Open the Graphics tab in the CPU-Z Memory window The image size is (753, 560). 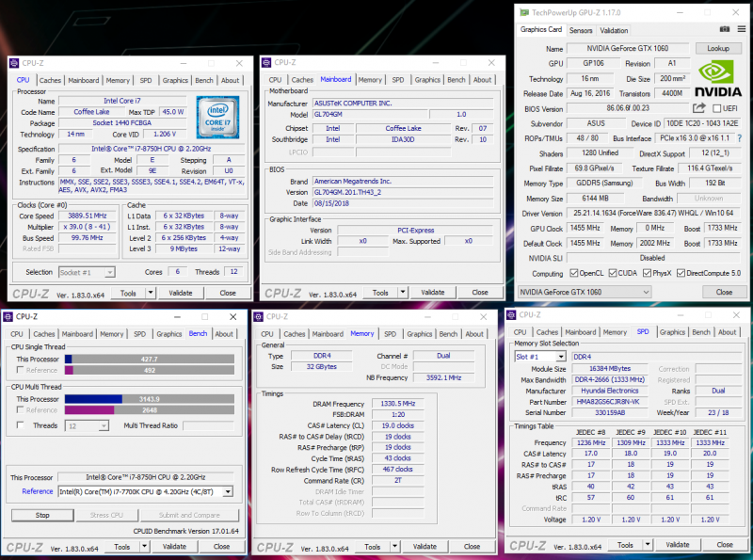(x=419, y=334)
